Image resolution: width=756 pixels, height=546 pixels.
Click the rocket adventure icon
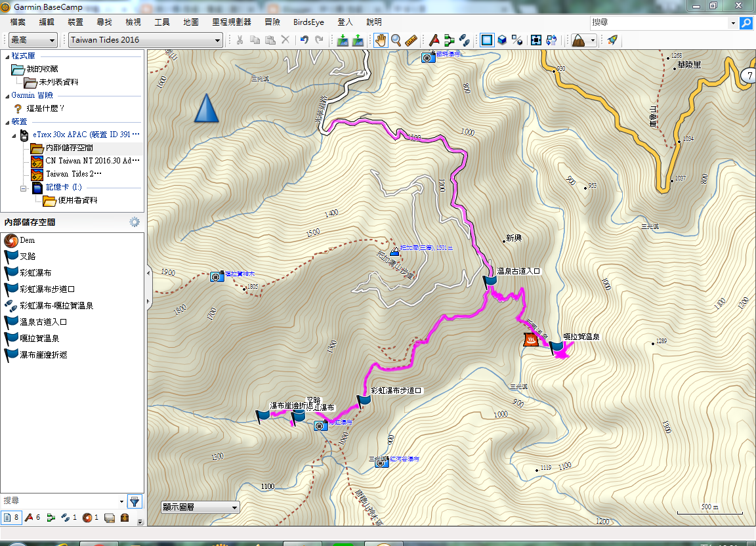tap(612, 40)
